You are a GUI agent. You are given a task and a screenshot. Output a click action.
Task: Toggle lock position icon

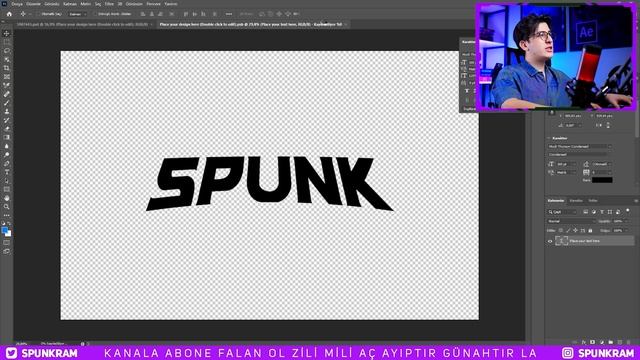(575, 231)
